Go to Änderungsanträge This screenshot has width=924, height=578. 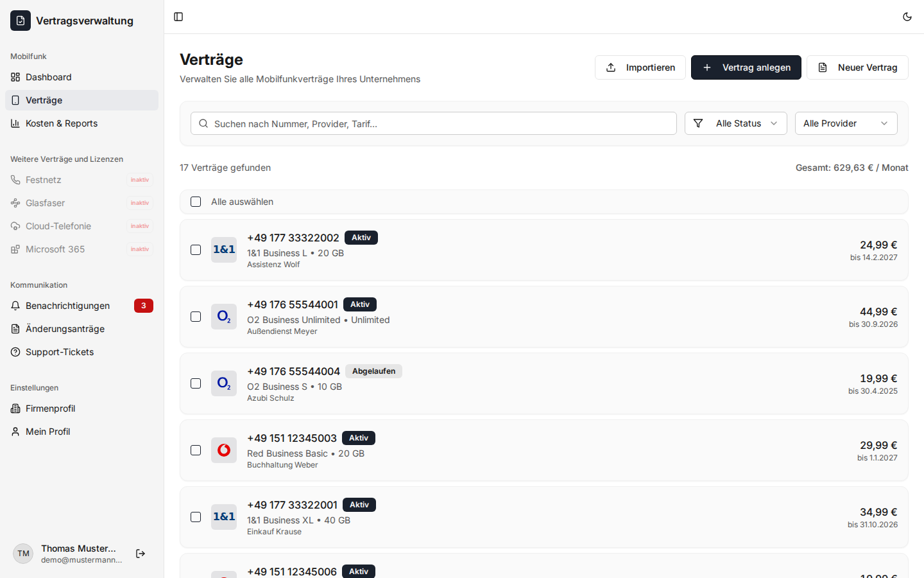coord(81,329)
